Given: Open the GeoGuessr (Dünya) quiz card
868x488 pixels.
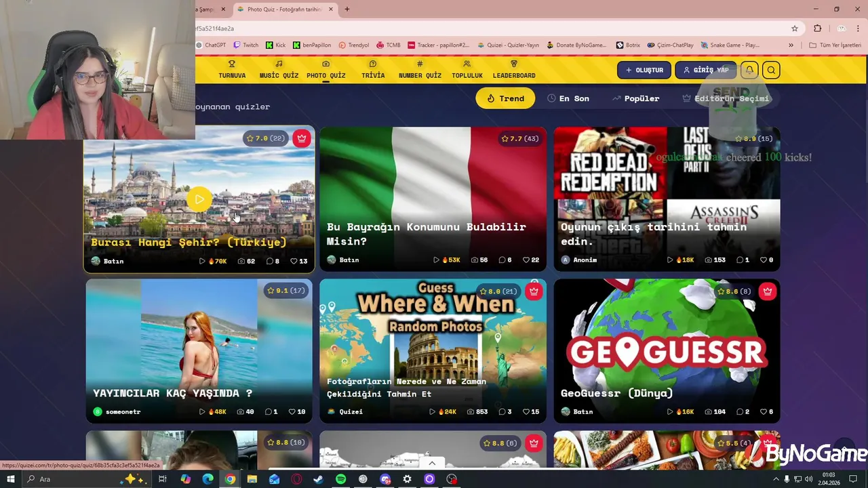Looking at the screenshot, I should [667, 351].
